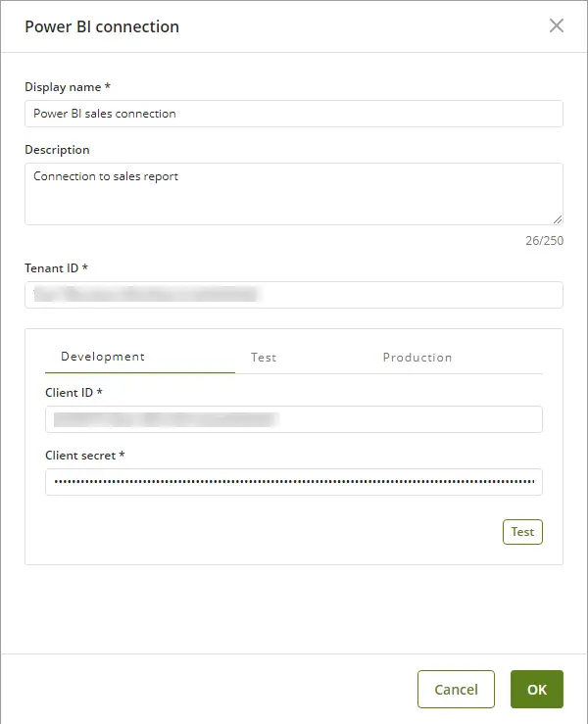
Task: Click the Client secret field
Action: click(294, 482)
